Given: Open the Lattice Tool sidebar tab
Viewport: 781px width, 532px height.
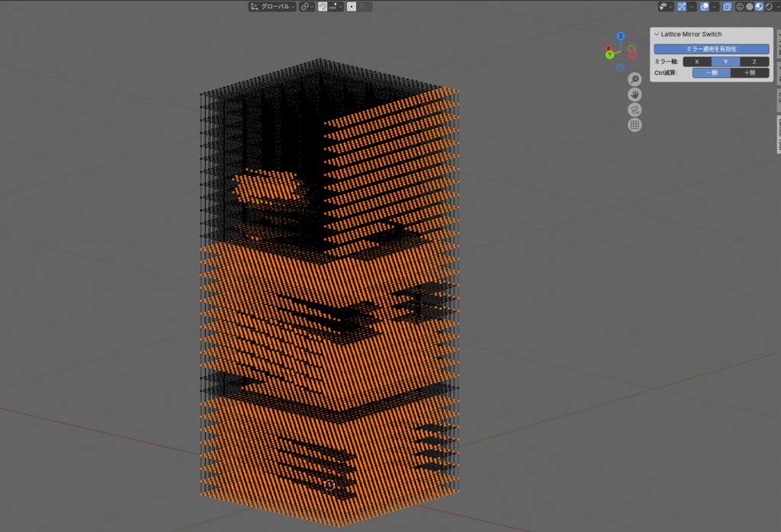Looking at the screenshot, I should tap(778, 134).
